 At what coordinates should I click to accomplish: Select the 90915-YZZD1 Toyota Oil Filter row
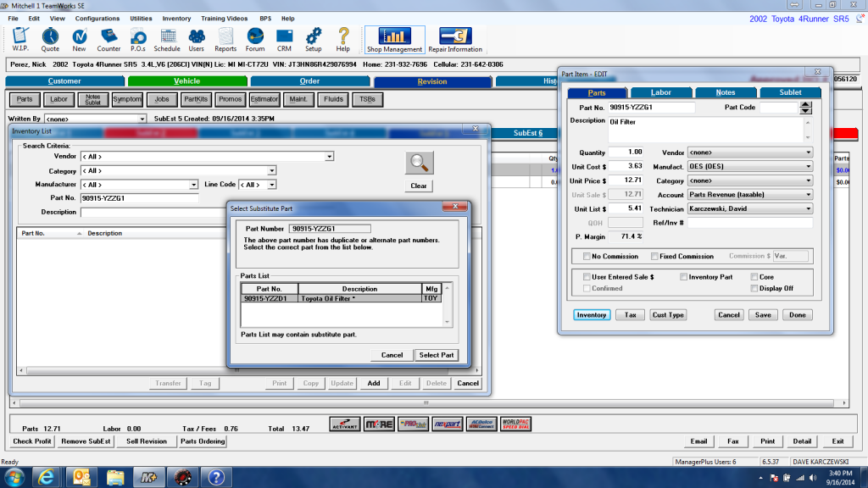tap(342, 298)
